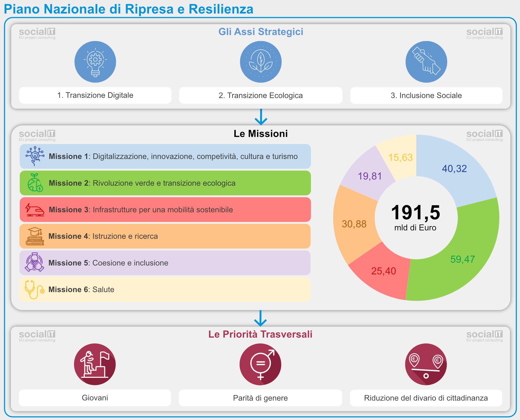Image resolution: width=520 pixels, height=420 pixels.
Task: Select the Giovani label box
Action: (95, 398)
